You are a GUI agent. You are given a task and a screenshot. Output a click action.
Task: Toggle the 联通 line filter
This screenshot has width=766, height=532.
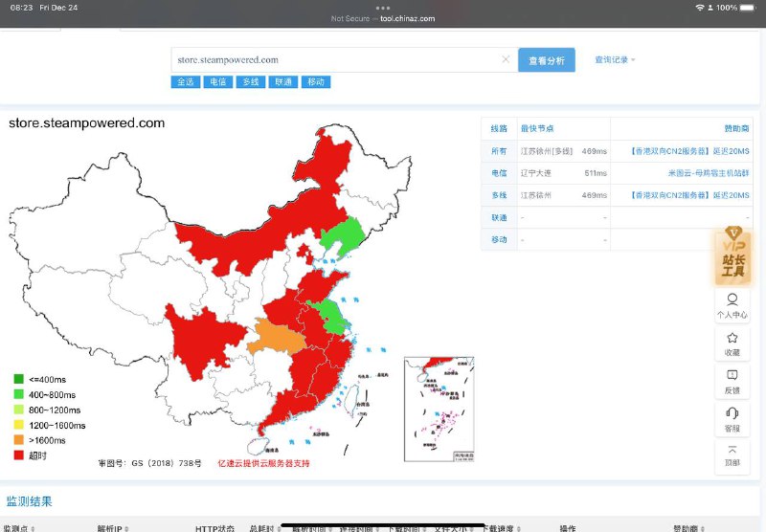pos(282,81)
